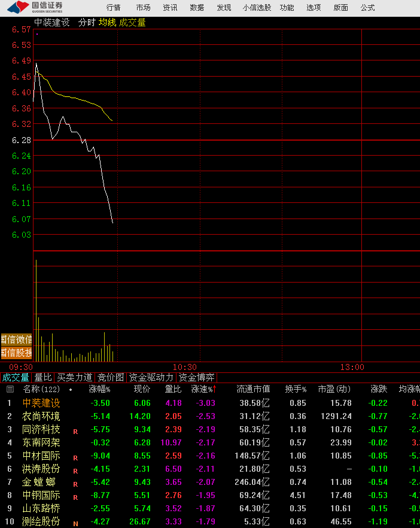Image resolution: width=420 pixels, height=528 pixels.
Task: Open the 市场 menu
Action: click(143, 7)
